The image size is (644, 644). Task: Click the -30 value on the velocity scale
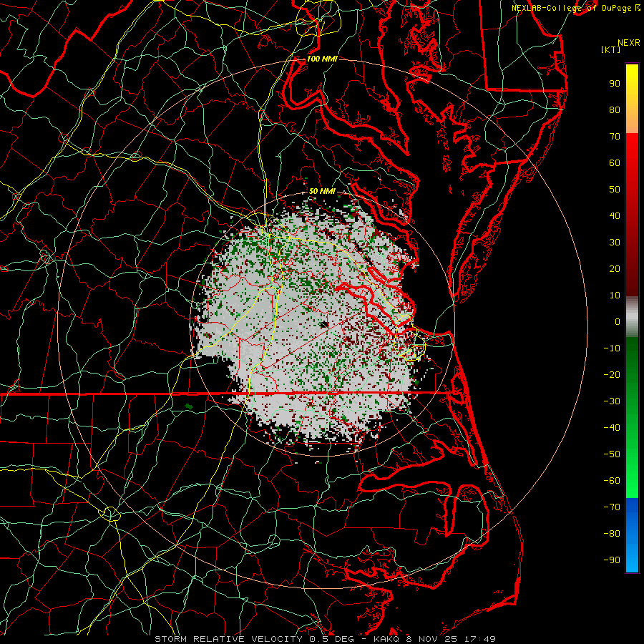tap(612, 401)
